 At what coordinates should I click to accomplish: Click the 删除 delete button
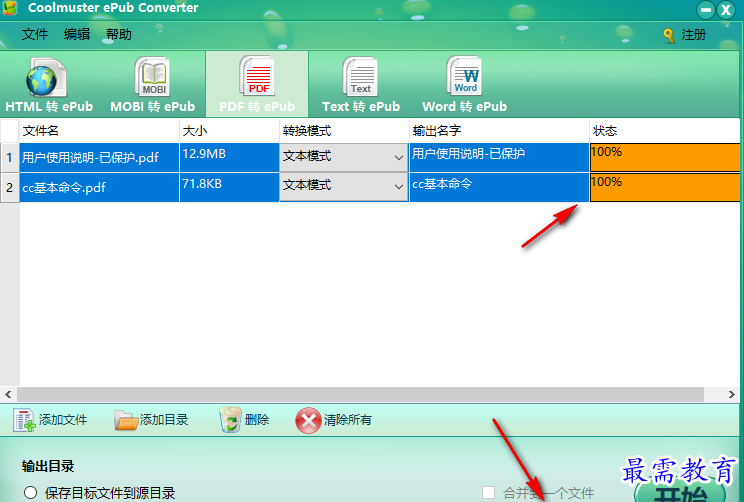pyautogui.click(x=244, y=420)
